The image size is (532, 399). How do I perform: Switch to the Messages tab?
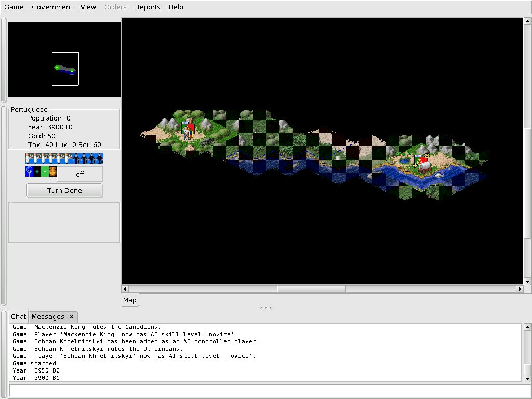pyautogui.click(x=48, y=316)
